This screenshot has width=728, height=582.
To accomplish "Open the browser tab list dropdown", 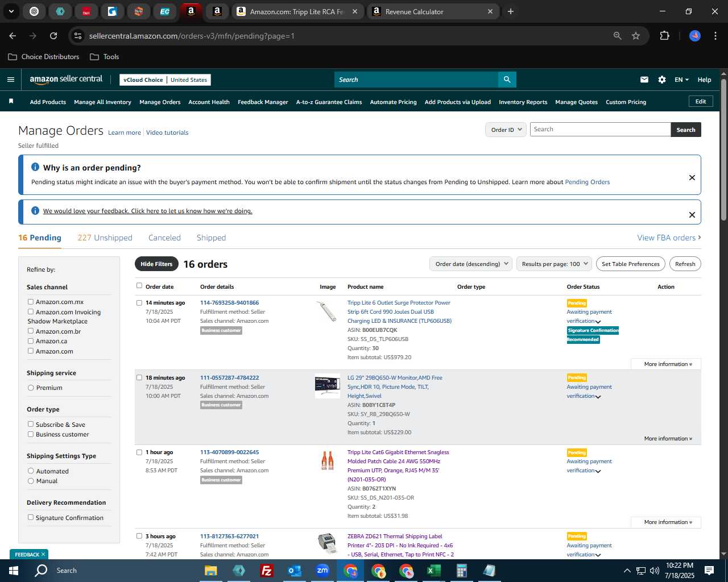I will click(x=11, y=11).
